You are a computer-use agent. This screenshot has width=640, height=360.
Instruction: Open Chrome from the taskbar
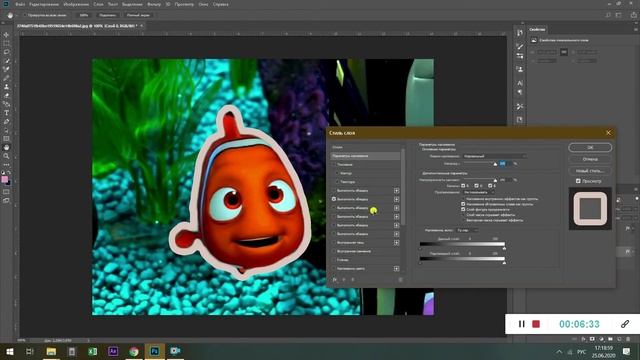click(x=134, y=351)
